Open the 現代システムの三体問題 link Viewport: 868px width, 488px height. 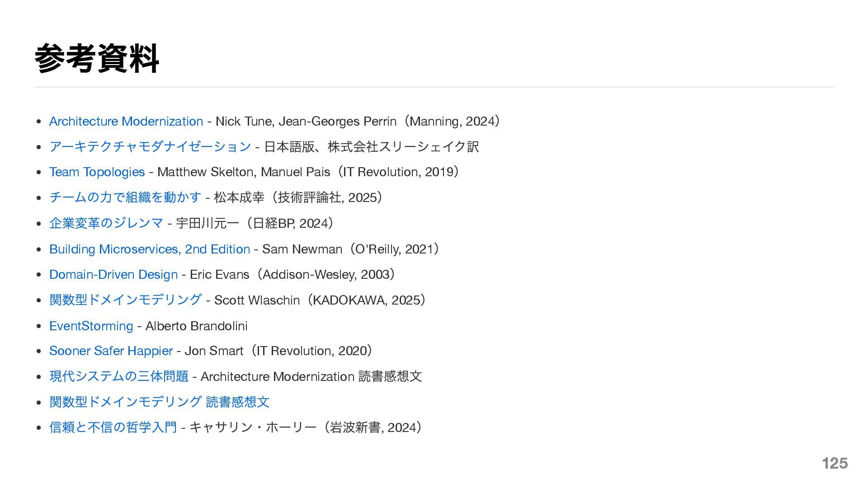(x=118, y=376)
